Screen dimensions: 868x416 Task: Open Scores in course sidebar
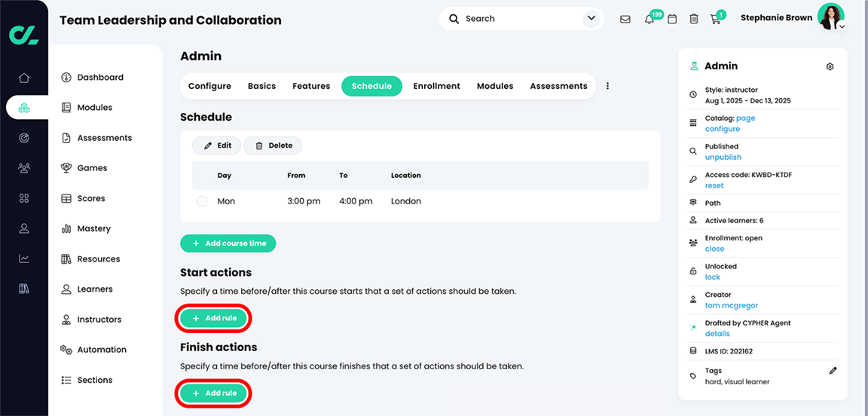click(x=83, y=198)
